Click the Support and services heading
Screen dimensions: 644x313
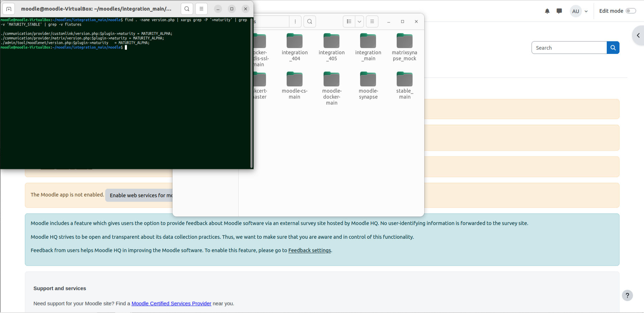coord(60,288)
